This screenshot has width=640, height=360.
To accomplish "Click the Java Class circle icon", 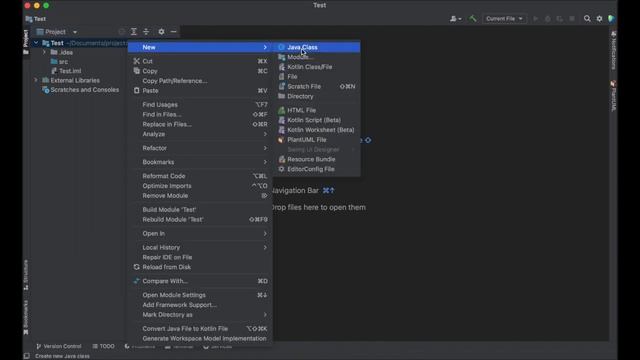I will pos(281,47).
